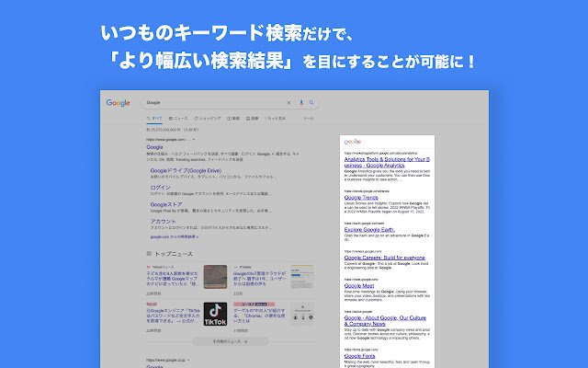Open the Chrome tips article thumbnail
Image resolution: width=588 pixels, height=368 pixels.
pos(302,314)
